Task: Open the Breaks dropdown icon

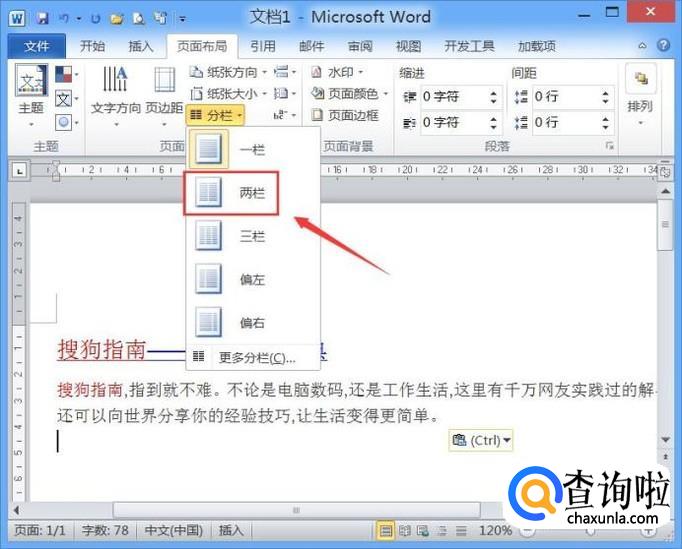Action: (285, 72)
